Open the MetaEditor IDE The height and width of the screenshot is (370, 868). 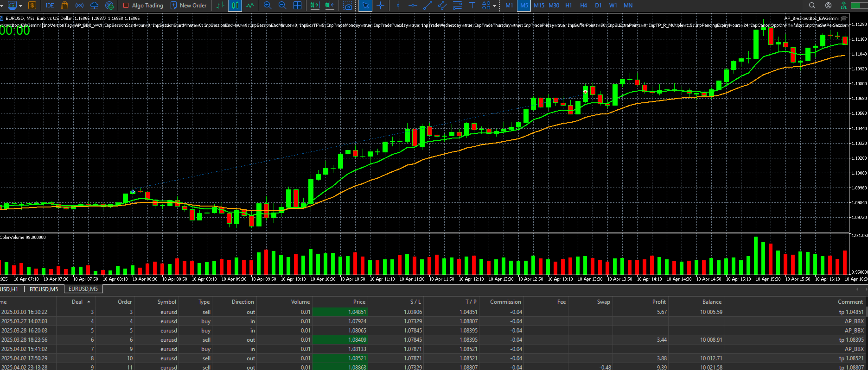pos(50,6)
